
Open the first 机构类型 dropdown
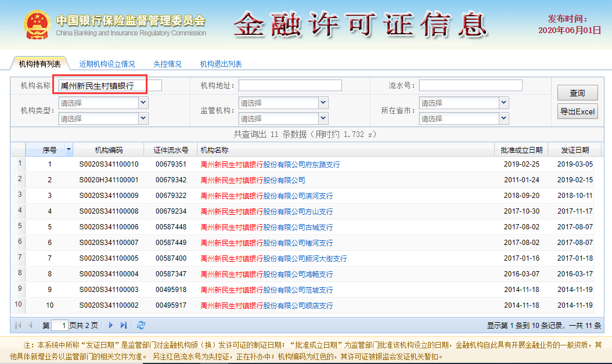143,103
